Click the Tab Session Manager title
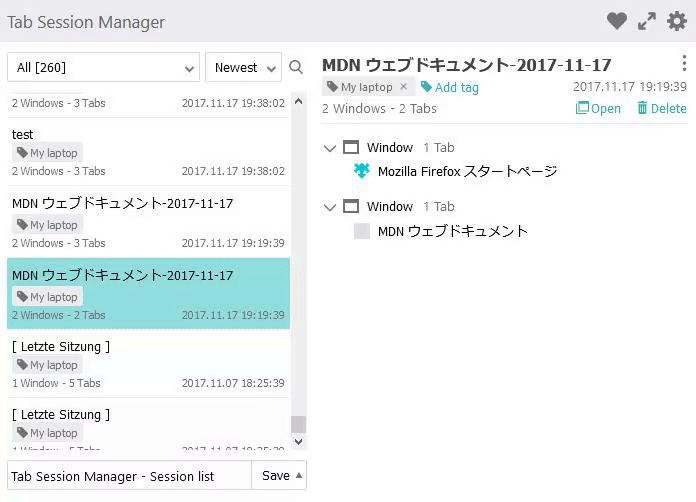Viewport: 696px width, 502px height. click(86, 22)
